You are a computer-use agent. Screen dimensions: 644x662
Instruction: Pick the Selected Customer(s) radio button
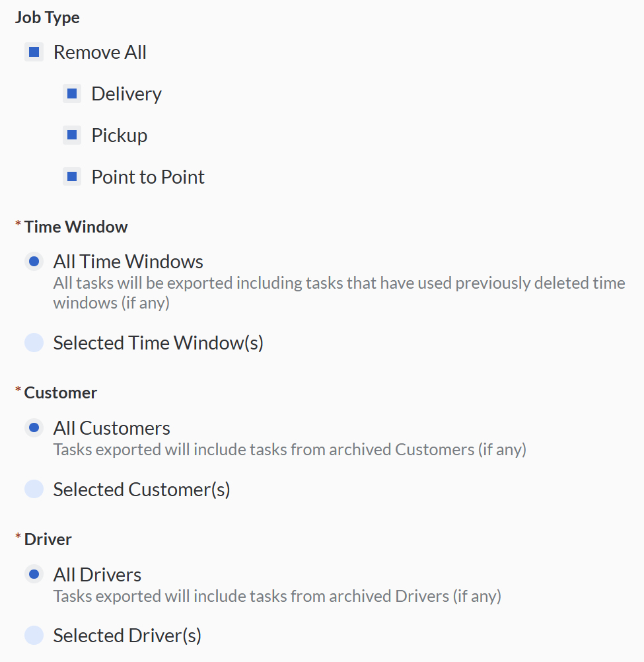34,490
